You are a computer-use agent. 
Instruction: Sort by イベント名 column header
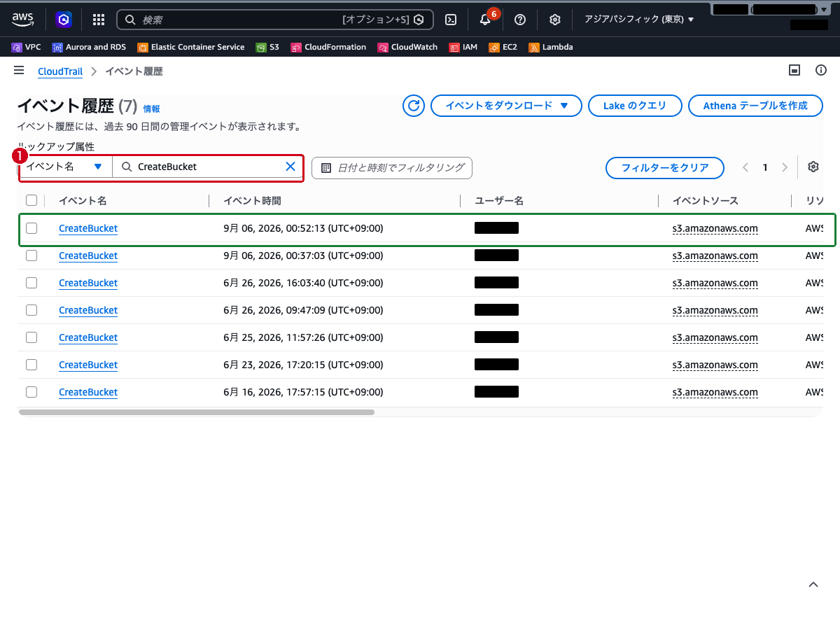tap(83, 201)
